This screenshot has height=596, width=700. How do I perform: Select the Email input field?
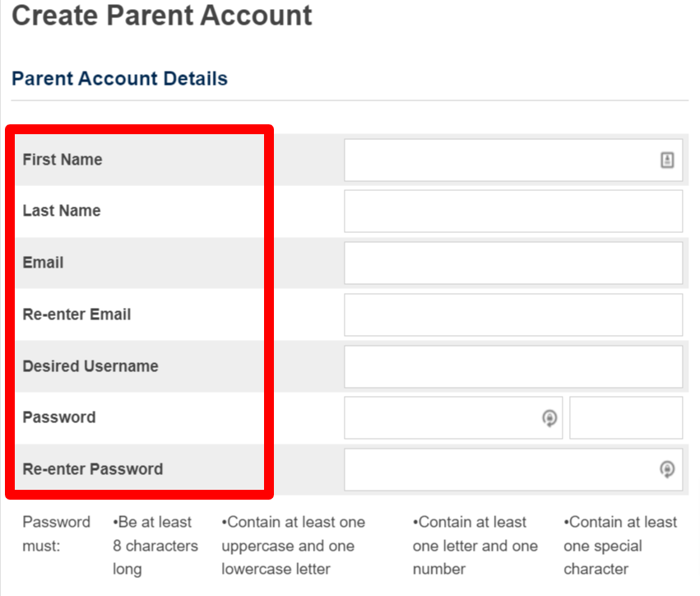[x=513, y=263]
